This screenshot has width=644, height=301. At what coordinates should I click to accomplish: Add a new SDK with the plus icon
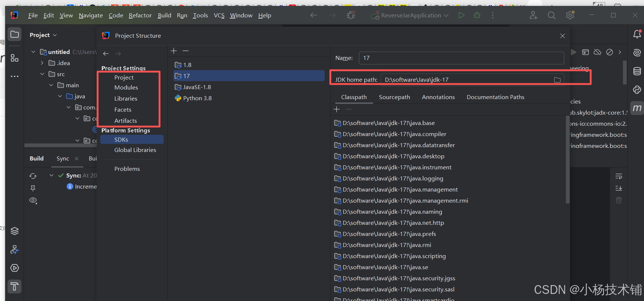click(174, 51)
